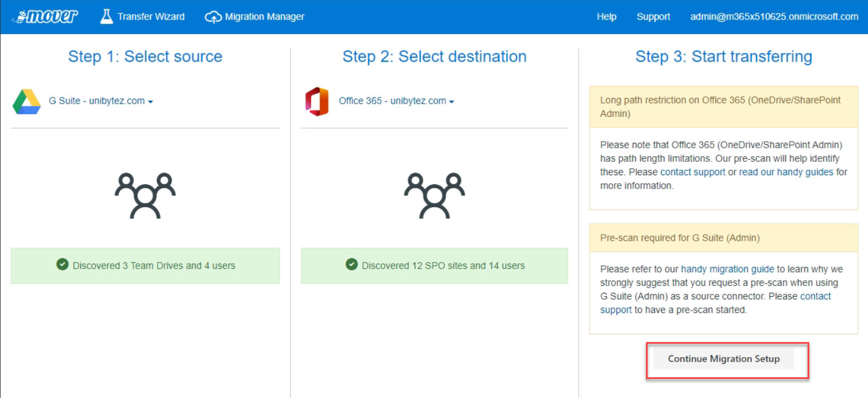Click the users silhouette icon under Step 2
Image resolution: width=868 pixels, height=398 pixels.
click(x=434, y=195)
